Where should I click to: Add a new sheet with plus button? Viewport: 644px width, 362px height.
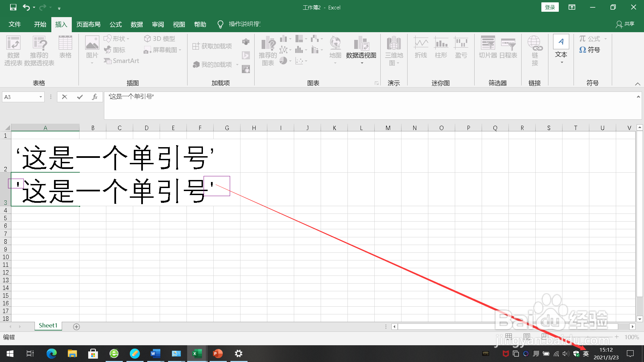click(76, 327)
